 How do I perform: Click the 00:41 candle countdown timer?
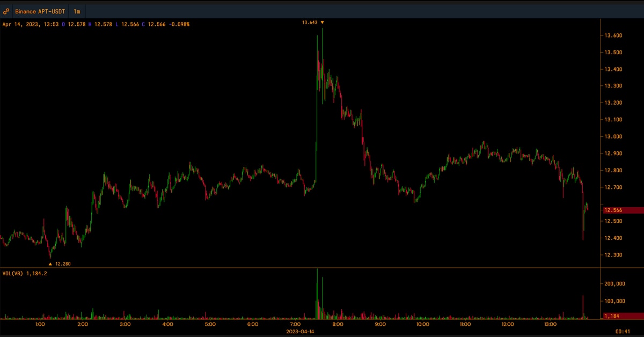(622, 332)
